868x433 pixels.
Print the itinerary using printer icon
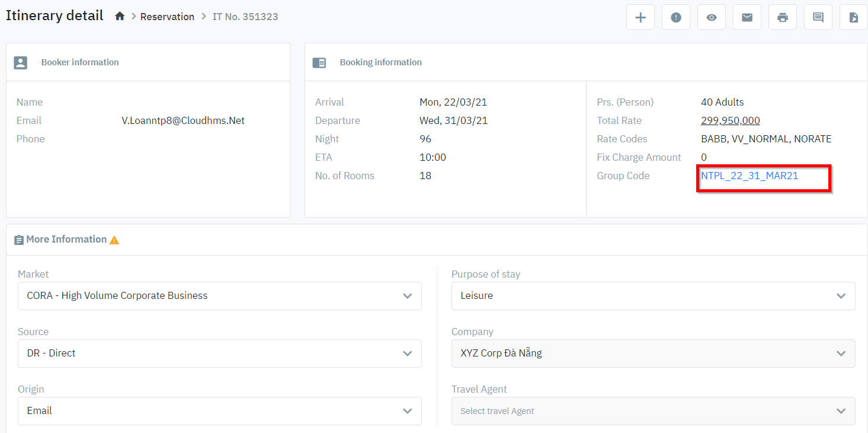pos(783,17)
